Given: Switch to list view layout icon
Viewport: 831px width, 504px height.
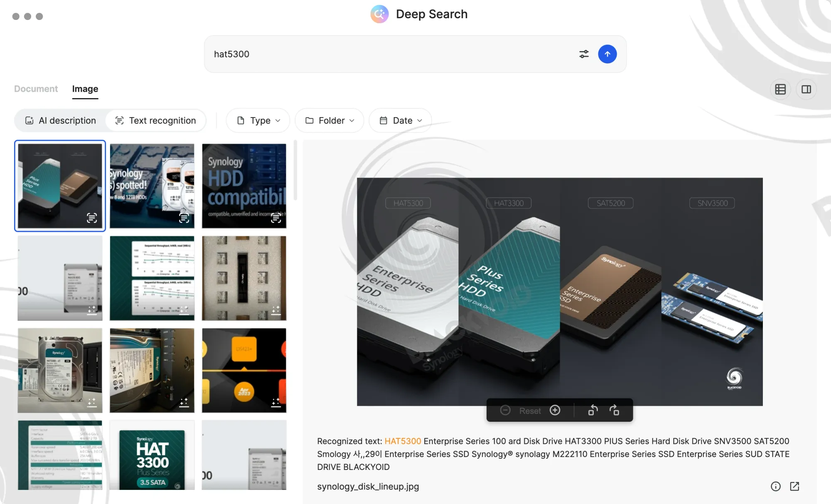Looking at the screenshot, I should pos(780,89).
